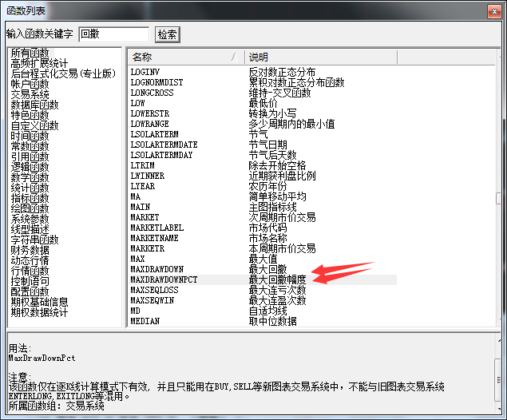The width and height of the screenshot is (507, 420).
Task: Choose the MA function row
Action: [263, 196]
